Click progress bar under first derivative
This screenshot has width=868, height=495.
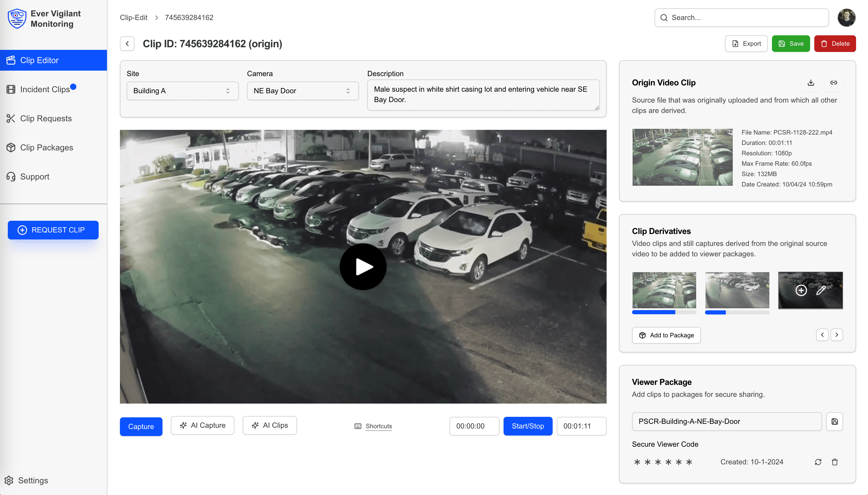(664, 312)
